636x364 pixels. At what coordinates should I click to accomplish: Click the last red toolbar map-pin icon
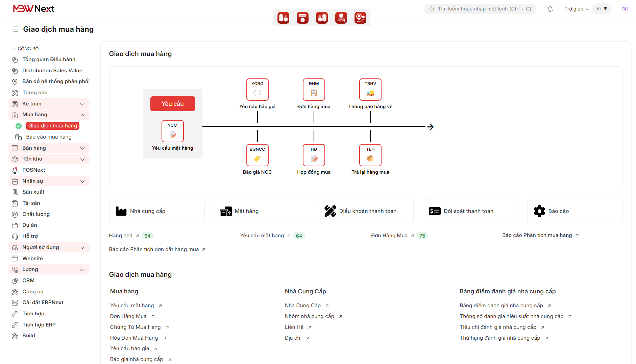(x=360, y=18)
